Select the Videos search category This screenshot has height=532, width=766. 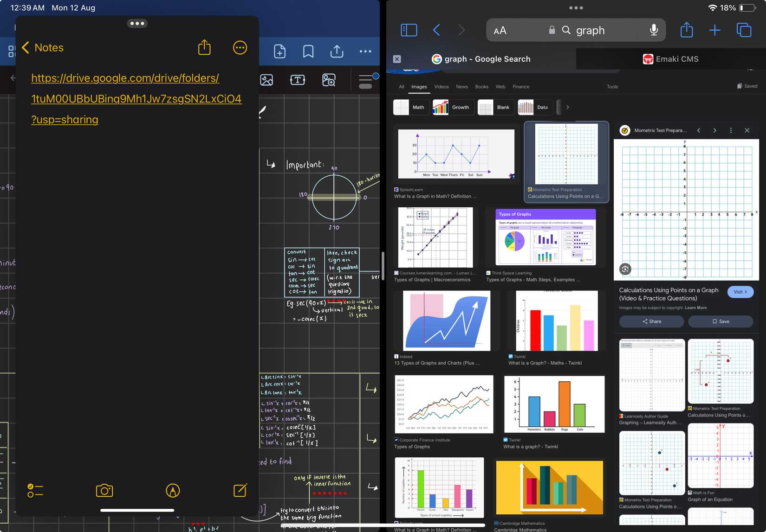click(441, 87)
